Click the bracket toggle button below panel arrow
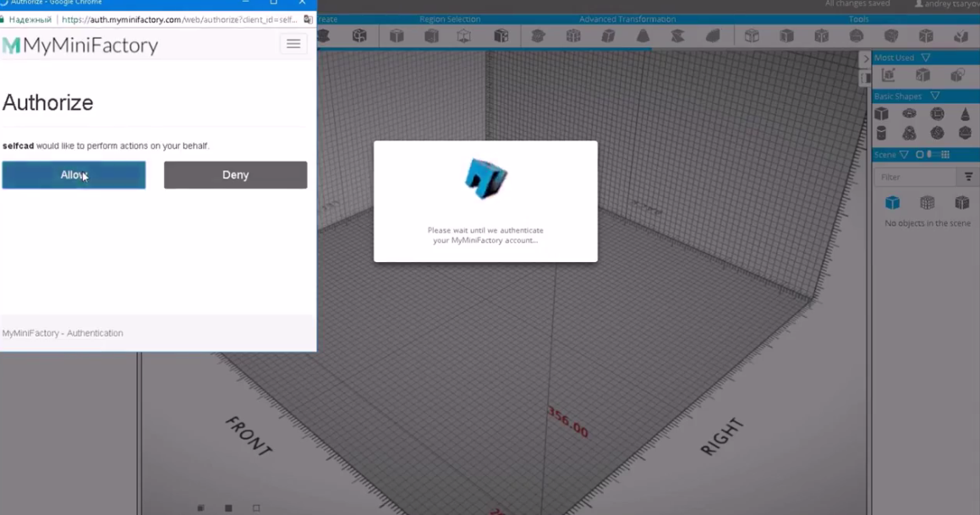Image resolution: width=980 pixels, height=515 pixels. coord(866,78)
